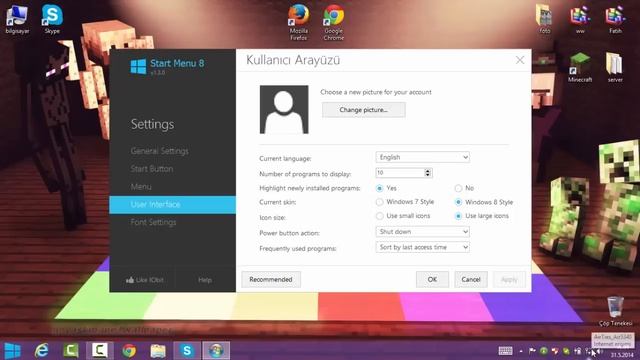Choose Windows 8 Style skin

point(458,202)
